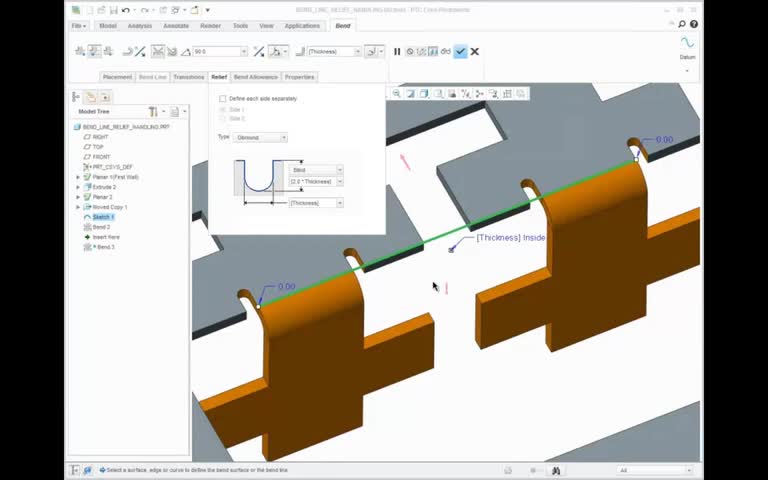
Task: Open Model Tree settings hammer icon
Action: (x=153, y=112)
